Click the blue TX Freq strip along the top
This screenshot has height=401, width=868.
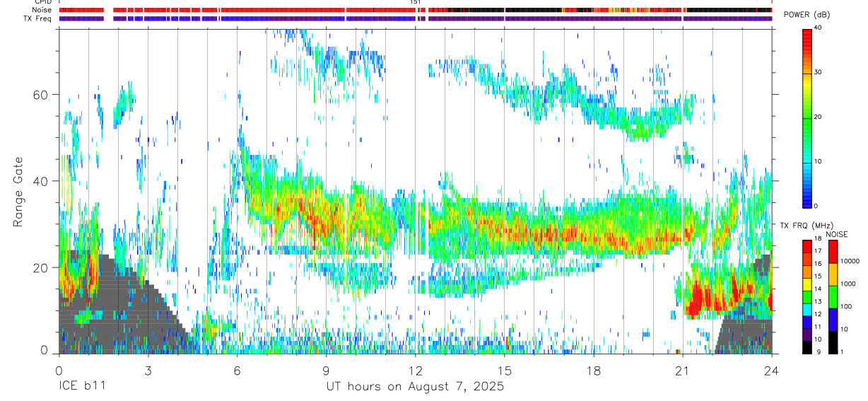pos(416,18)
